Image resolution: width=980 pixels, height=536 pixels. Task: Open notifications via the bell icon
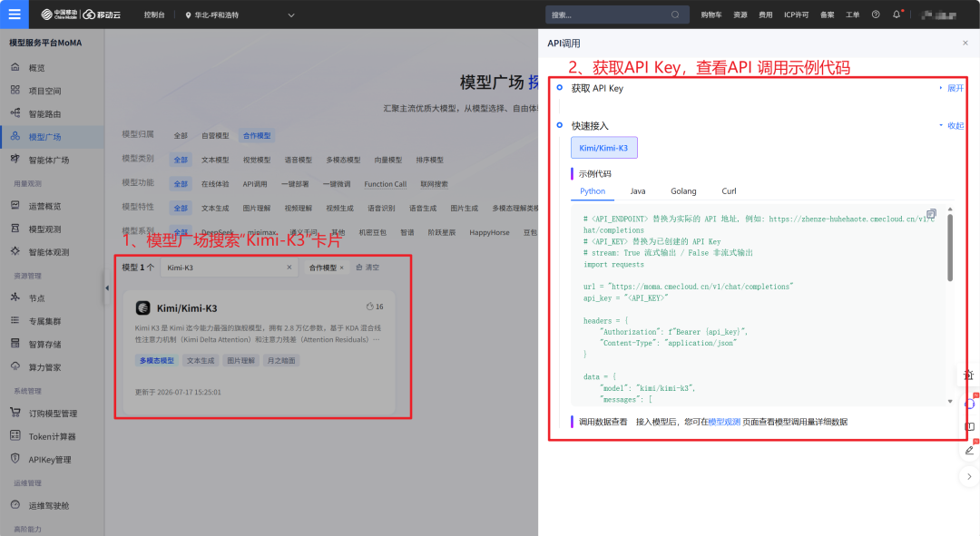coord(897,15)
